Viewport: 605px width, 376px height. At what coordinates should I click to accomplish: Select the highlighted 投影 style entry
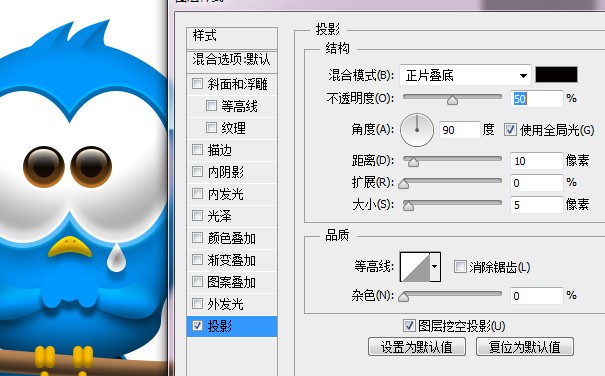[x=232, y=326]
